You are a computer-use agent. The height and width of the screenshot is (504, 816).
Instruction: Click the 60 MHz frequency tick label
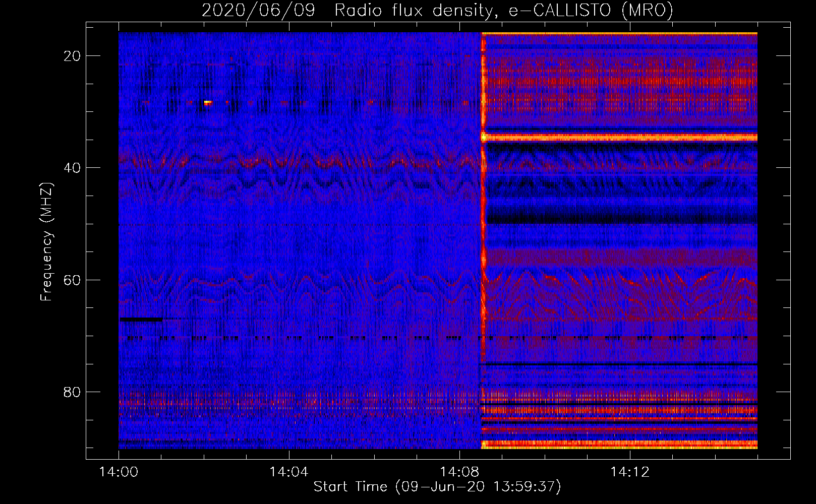pos(73,280)
